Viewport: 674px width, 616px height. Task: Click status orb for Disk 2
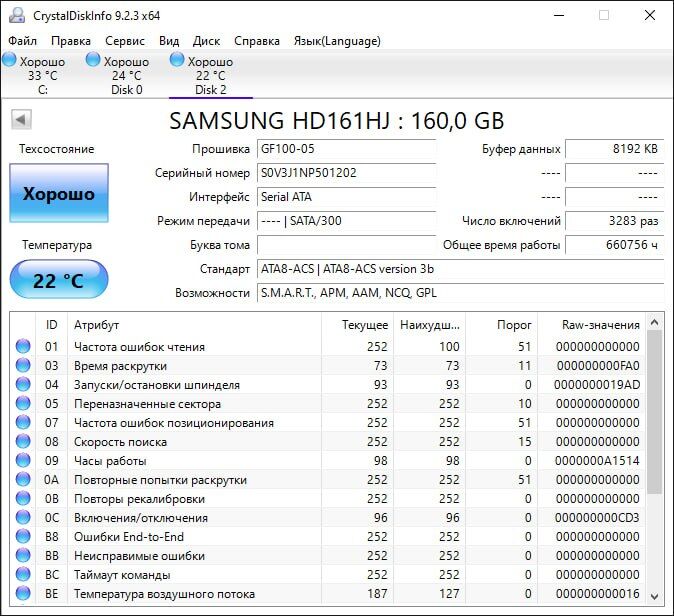point(178,61)
